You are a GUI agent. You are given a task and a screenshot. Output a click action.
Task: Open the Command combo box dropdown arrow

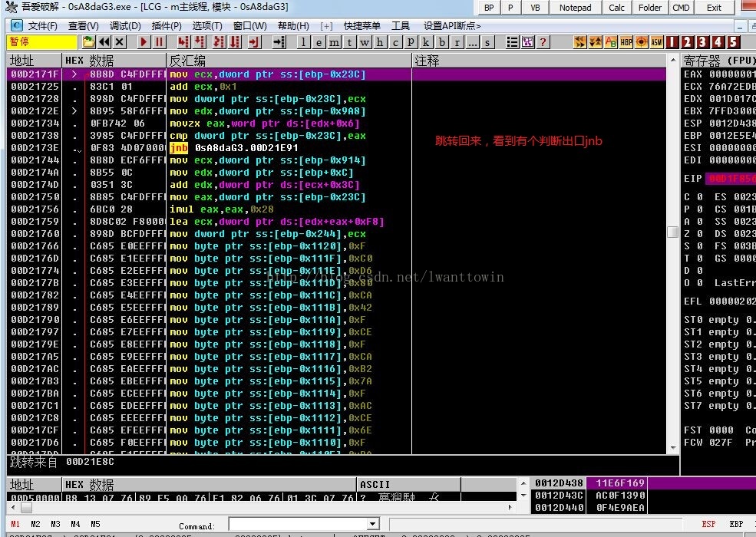[x=373, y=524]
